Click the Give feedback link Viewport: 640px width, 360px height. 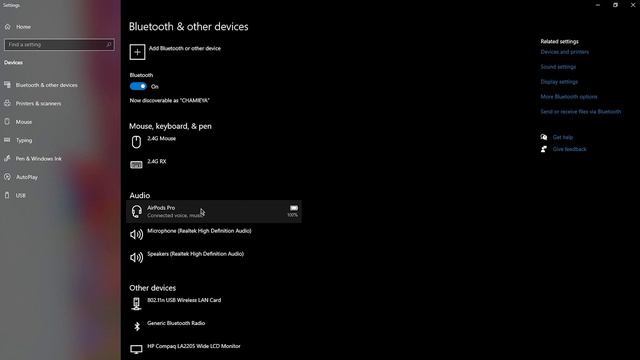(569, 149)
